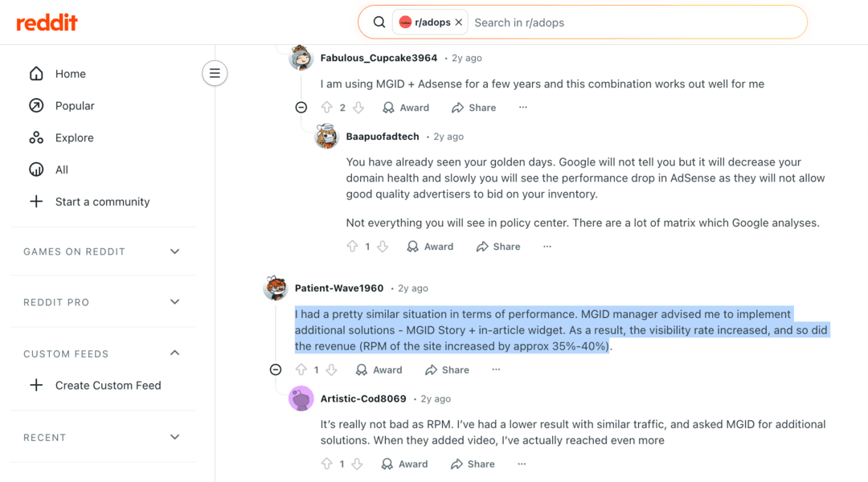Downvote Baapuofadtech's comment
The height and width of the screenshot is (482, 868).
pos(383,246)
